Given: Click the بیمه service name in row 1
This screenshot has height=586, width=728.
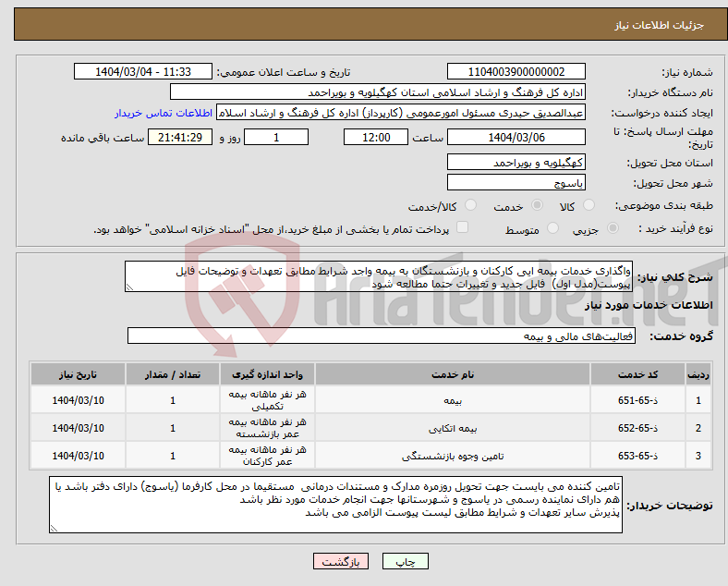Looking at the screenshot, I should click(x=453, y=400).
